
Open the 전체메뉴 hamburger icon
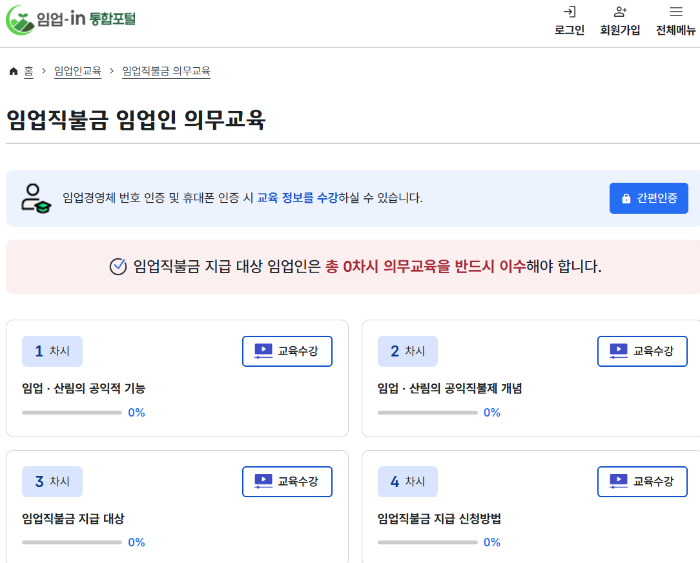point(676,12)
